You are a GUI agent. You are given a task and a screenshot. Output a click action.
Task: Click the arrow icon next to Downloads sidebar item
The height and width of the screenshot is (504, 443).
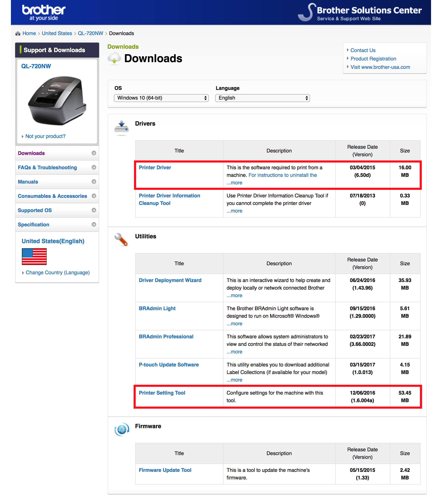[94, 153]
